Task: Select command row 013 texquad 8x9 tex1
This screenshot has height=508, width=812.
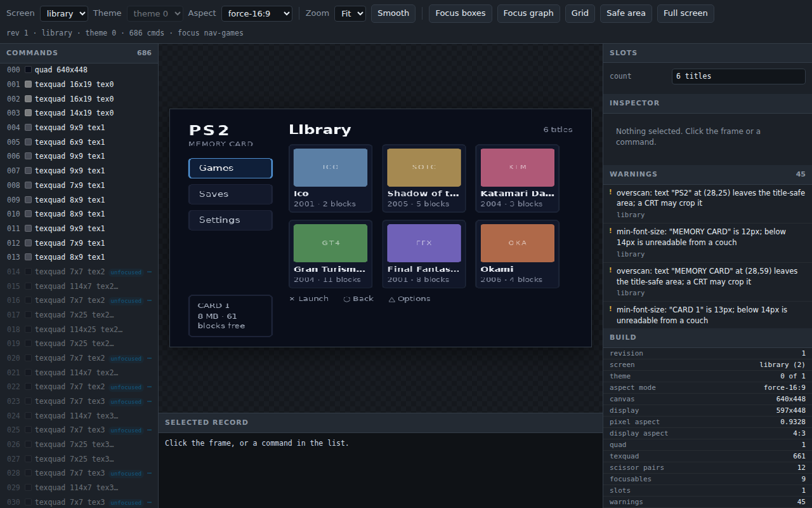Action: pyautogui.click(x=79, y=257)
